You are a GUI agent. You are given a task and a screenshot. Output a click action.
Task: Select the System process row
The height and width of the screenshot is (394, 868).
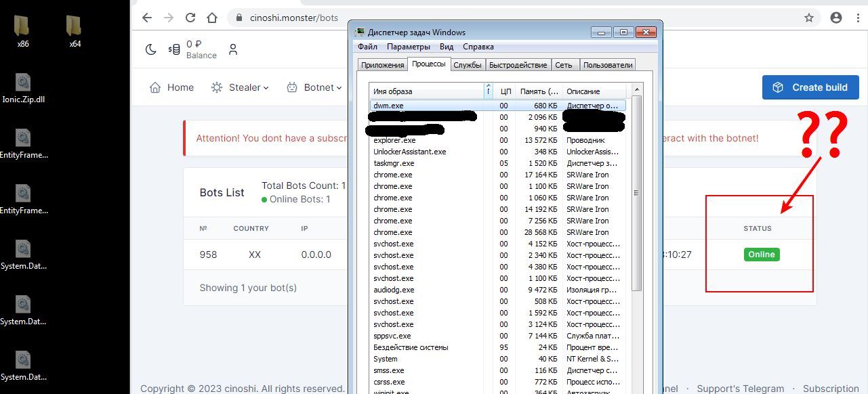(498, 359)
